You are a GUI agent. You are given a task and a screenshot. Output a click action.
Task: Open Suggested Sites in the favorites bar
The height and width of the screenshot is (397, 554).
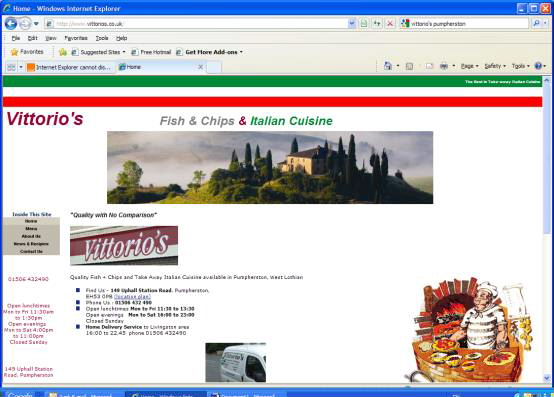click(99, 52)
